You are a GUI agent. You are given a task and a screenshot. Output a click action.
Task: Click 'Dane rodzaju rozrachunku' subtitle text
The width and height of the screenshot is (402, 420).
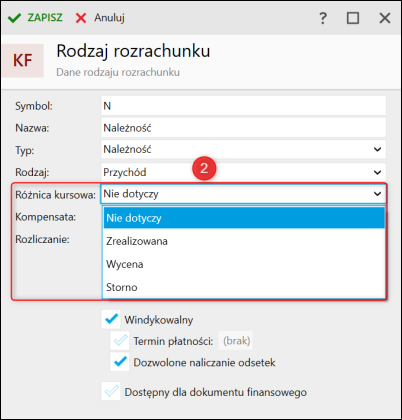pyautogui.click(x=118, y=72)
